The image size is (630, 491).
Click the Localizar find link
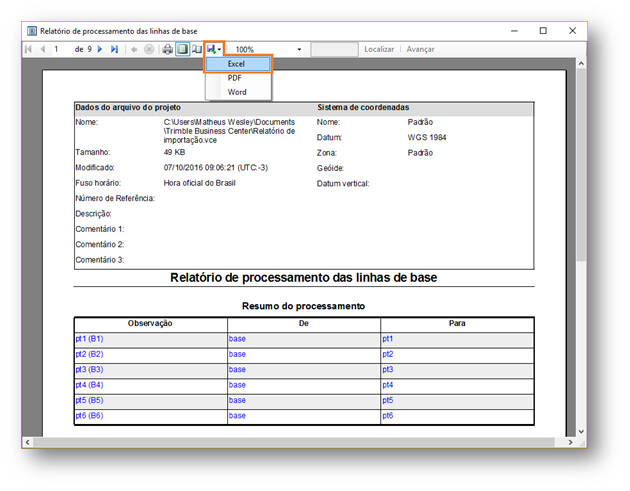(x=379, y=49)
